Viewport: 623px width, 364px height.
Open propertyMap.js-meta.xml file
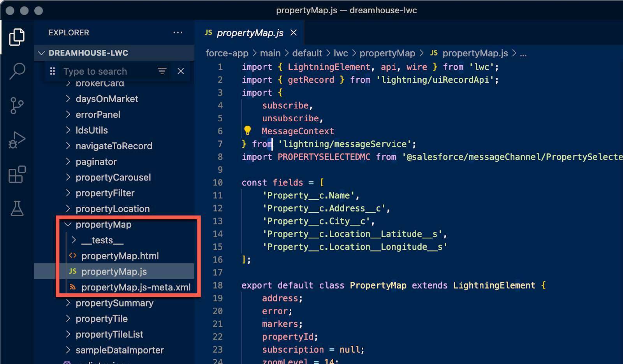pos(114,287)
